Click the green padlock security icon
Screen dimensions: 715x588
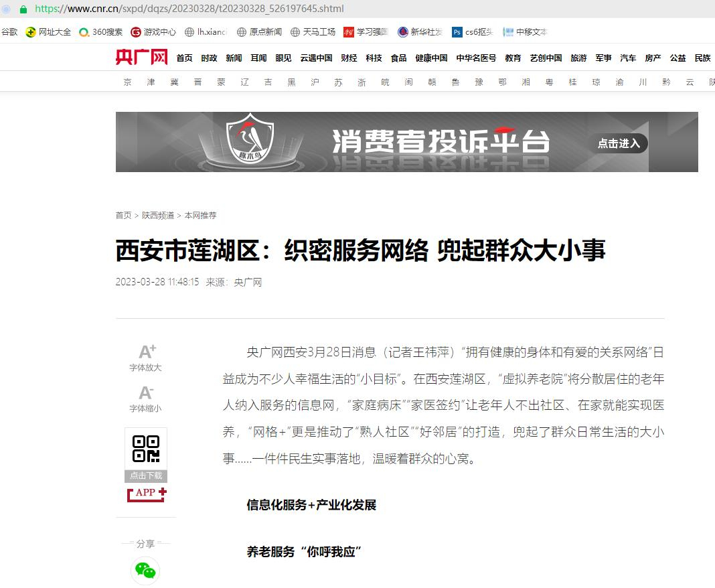pyautogui.click(x=23, y=9)
